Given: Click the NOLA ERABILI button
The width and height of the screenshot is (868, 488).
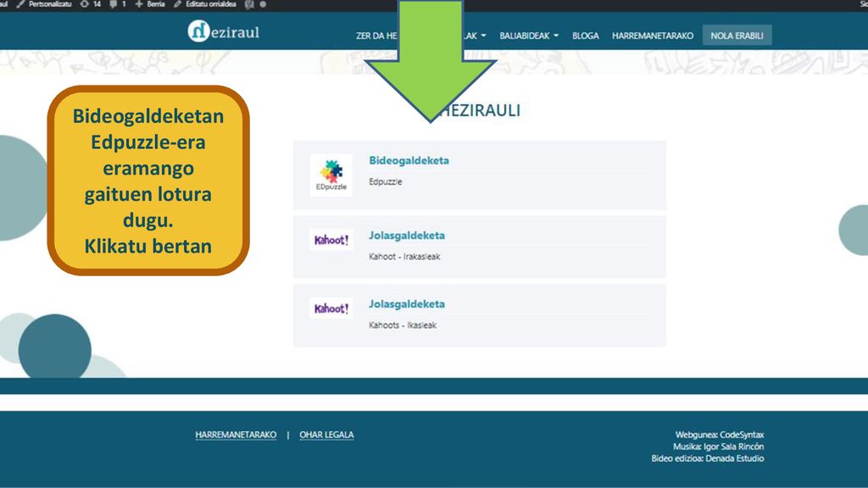Looking at the screenshot, I should (737, 36).
